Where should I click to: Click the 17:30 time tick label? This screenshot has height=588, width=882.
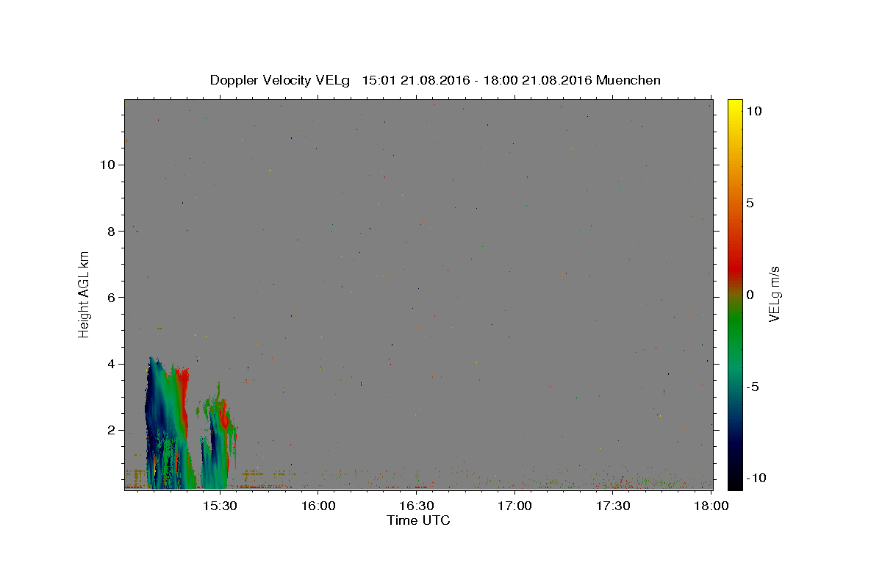[613, 506]
